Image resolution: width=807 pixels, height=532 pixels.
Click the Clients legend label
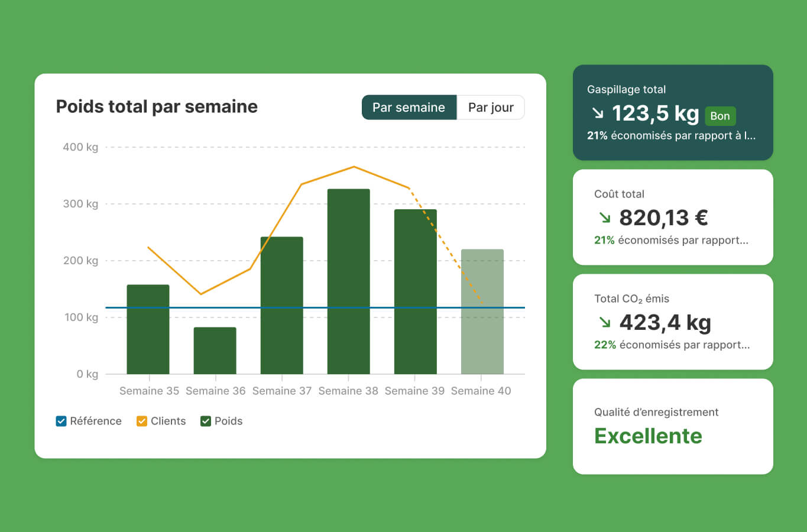[x=168, y=421]
